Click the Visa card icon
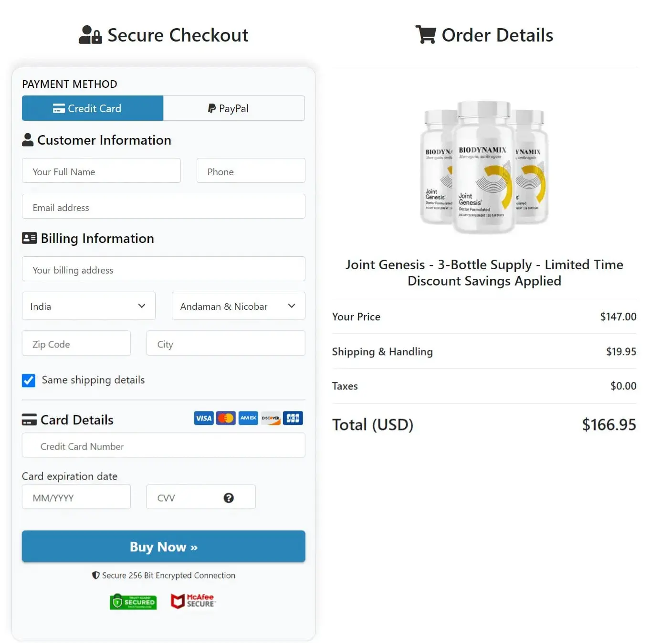The width and height of the screenshot is (672, 643). click(x=203, y=418)
